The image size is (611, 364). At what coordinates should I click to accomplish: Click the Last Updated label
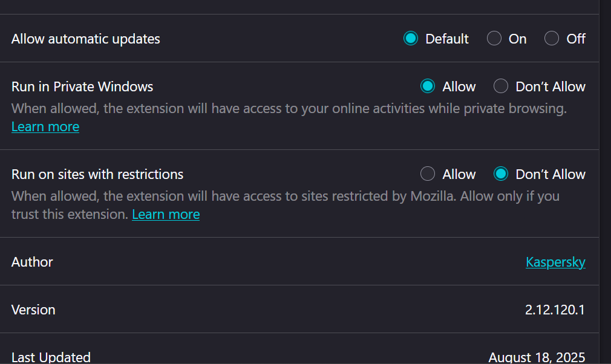(51, 357)
